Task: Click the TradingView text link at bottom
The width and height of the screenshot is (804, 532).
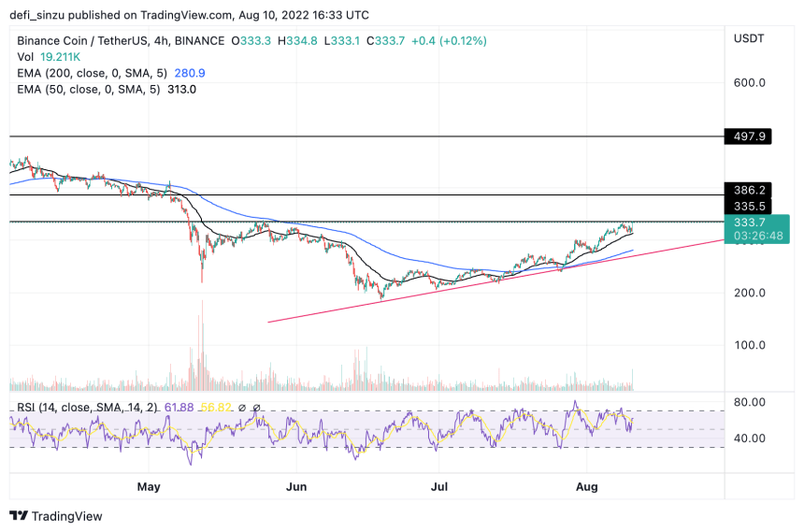Action: click(66, 516)
